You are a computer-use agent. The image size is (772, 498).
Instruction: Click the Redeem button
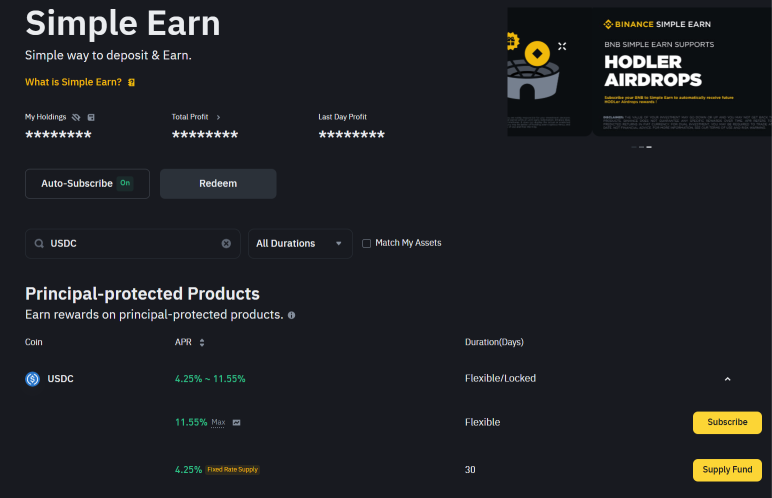(218, 184)
